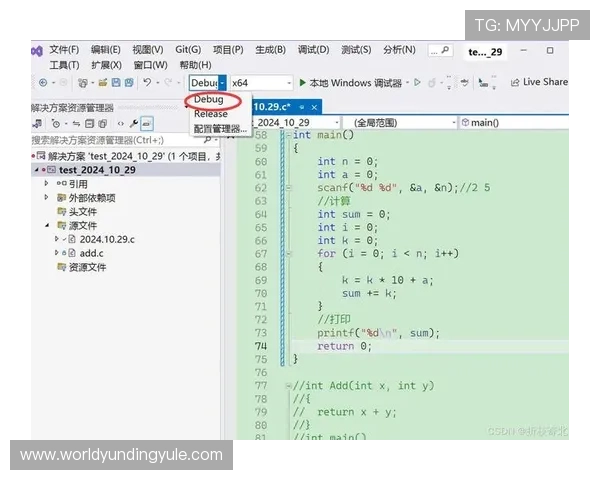Pin the 10.29.c tab
The image size is (600, 480).
pos(302,107)
